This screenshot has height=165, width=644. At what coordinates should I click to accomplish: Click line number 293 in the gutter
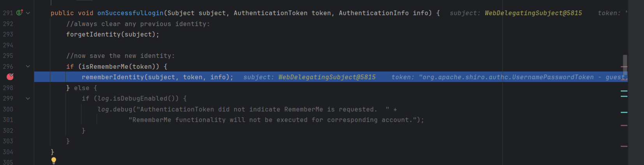8,35
